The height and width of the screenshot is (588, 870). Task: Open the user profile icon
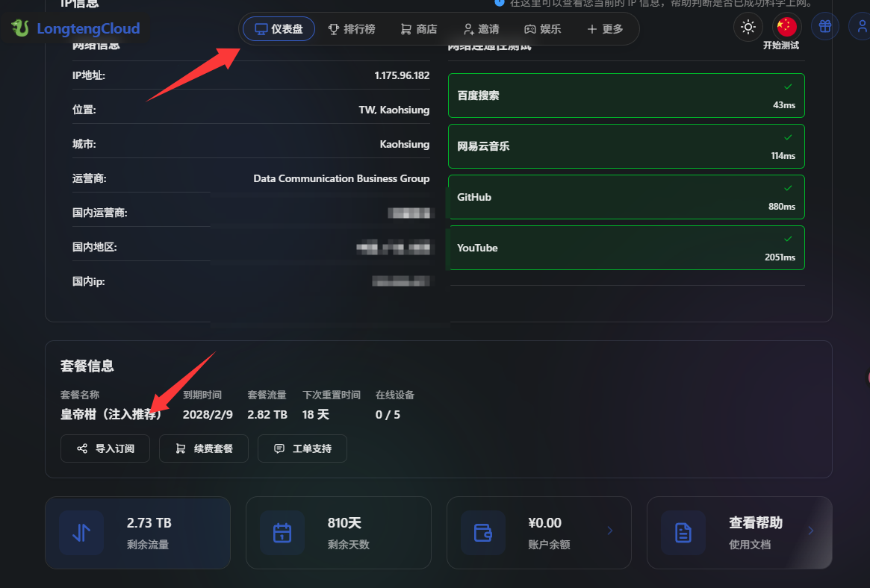861,28
